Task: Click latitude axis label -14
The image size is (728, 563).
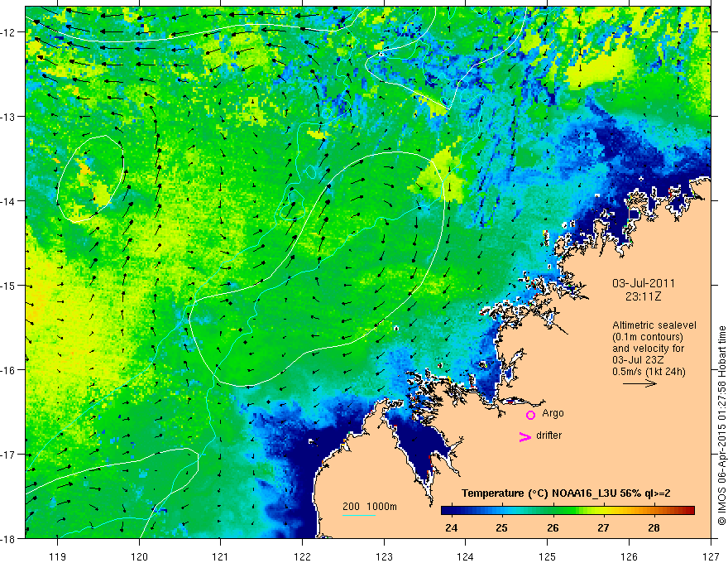Action: (x=9, y=201)
